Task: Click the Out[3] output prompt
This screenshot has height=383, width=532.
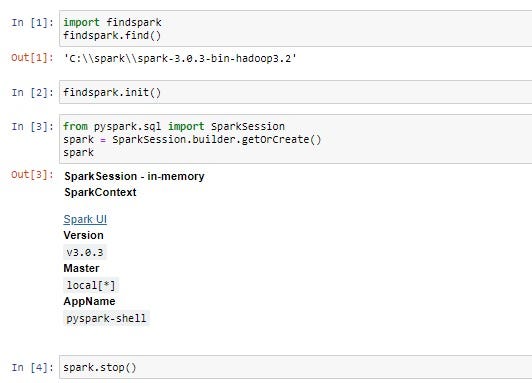Action: click(33, 174)
